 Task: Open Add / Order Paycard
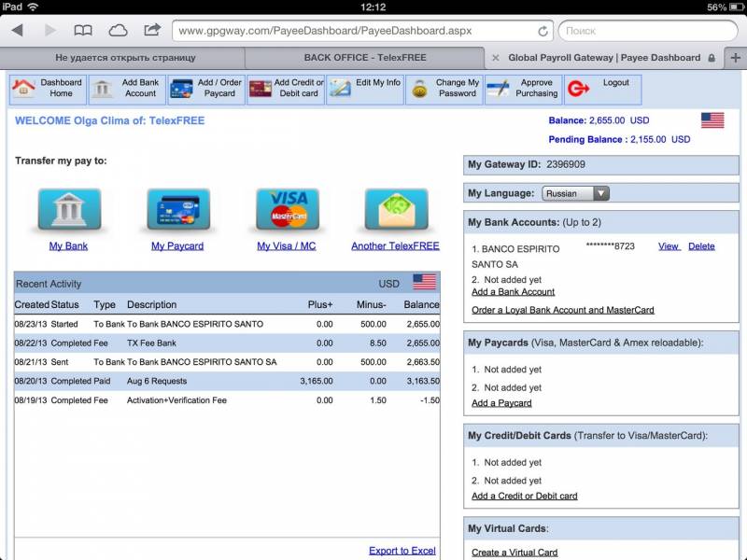tap(206, 89)
